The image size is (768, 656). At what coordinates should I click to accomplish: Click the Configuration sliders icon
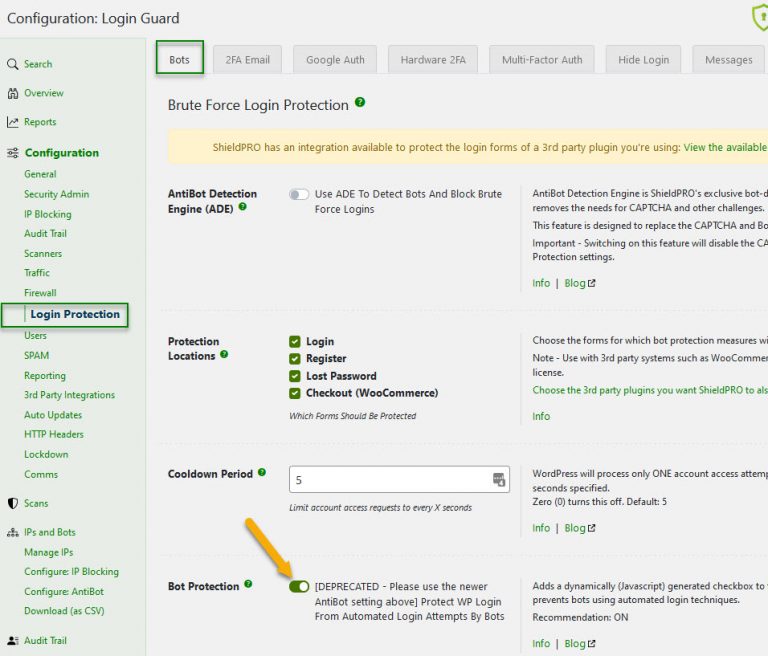[x=13, y=153]
